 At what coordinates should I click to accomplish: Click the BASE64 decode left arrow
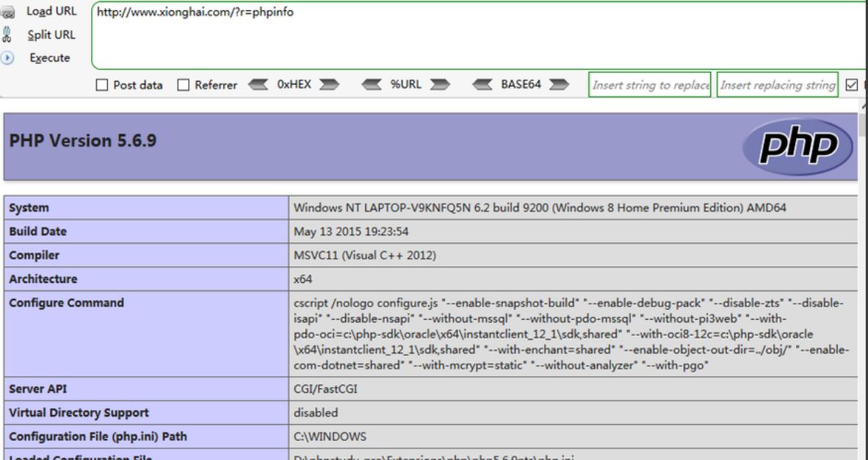(485, 85)
